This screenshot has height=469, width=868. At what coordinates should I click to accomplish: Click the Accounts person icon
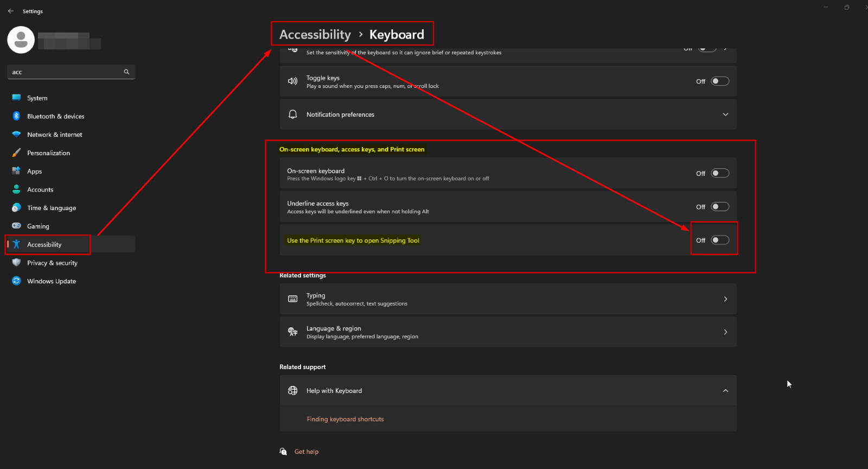[16, 189]
